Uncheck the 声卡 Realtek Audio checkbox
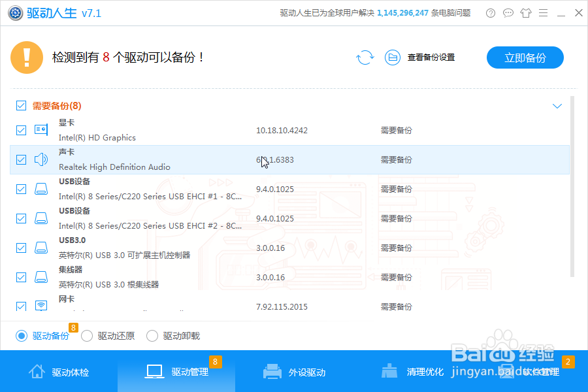Image resolution: width=588 pixels, height=392 pixels. (x=22, y=160)
